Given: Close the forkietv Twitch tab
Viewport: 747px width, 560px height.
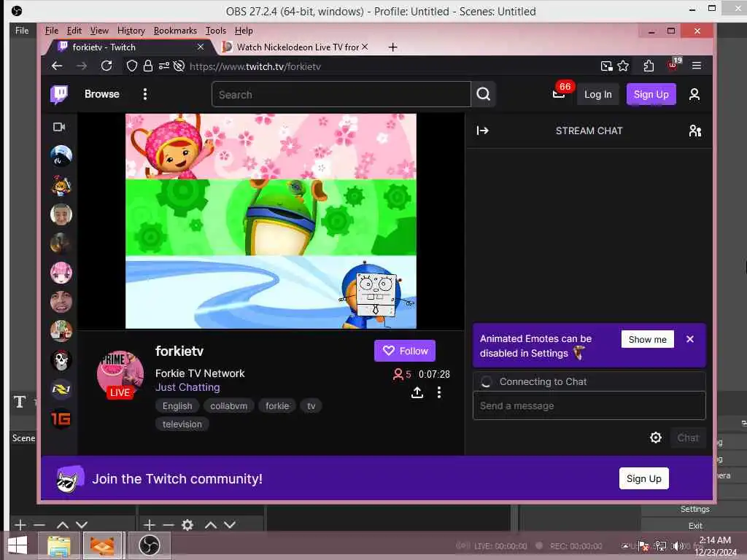Looking at the screenshot, I should point(201,47).
